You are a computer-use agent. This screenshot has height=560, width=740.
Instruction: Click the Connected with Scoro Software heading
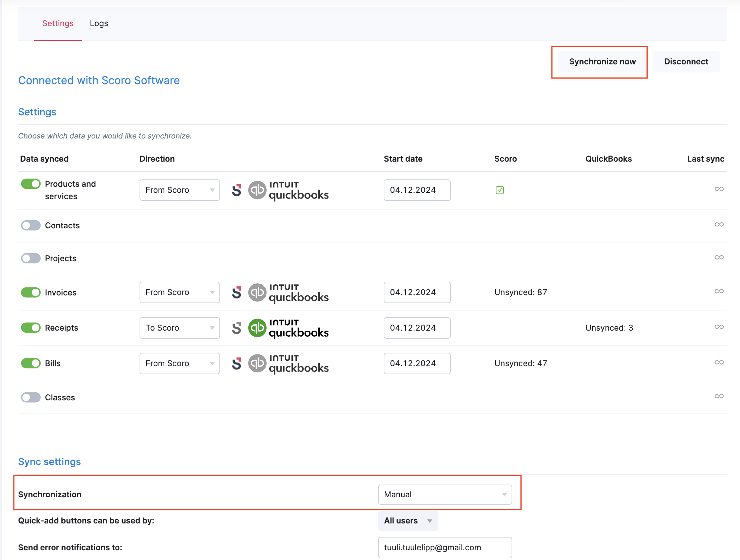pos(99,80)
